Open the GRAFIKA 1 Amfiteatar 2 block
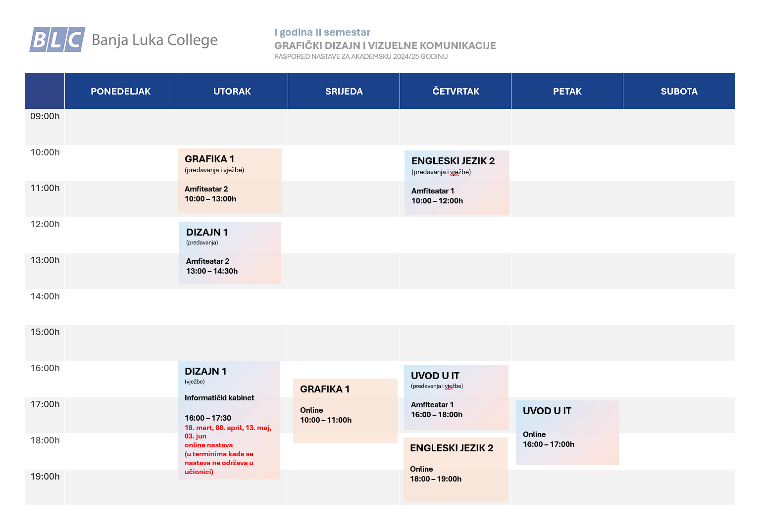 pyautogui.click(x=230, y=181)
